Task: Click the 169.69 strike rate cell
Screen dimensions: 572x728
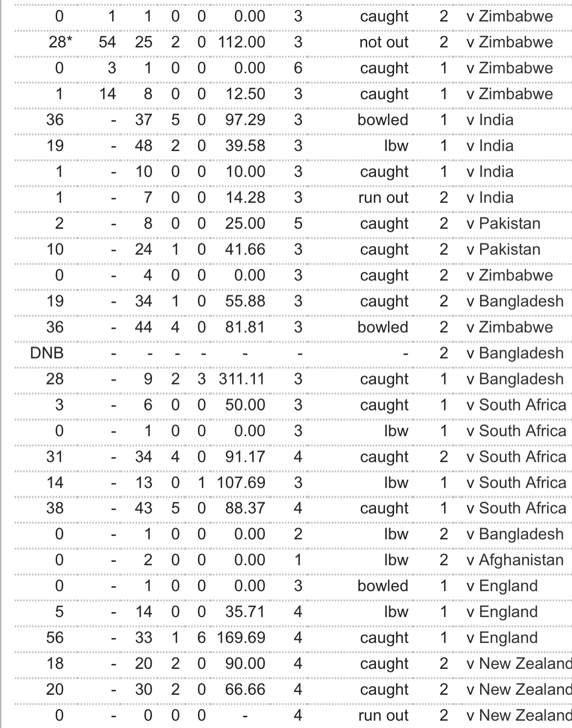Action: click(x=241, y=638)
